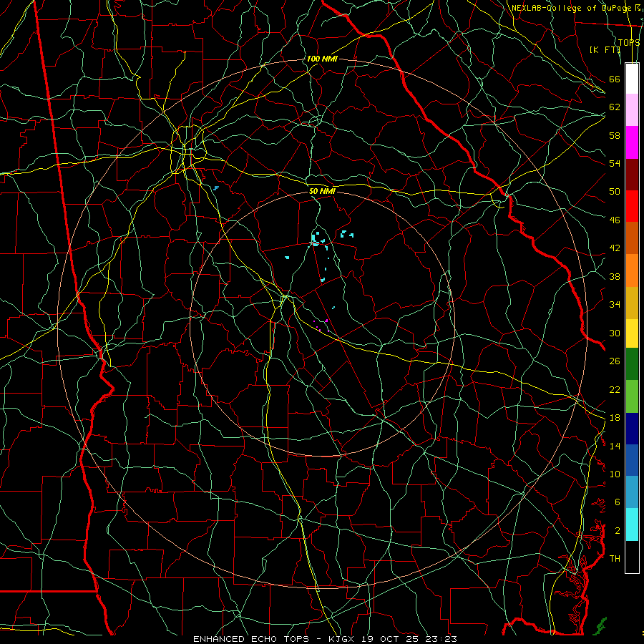Click the magenta echo pixels southeast of the radar
The height and width of the screenshot is (644, 644).
[x=321, y=326]
